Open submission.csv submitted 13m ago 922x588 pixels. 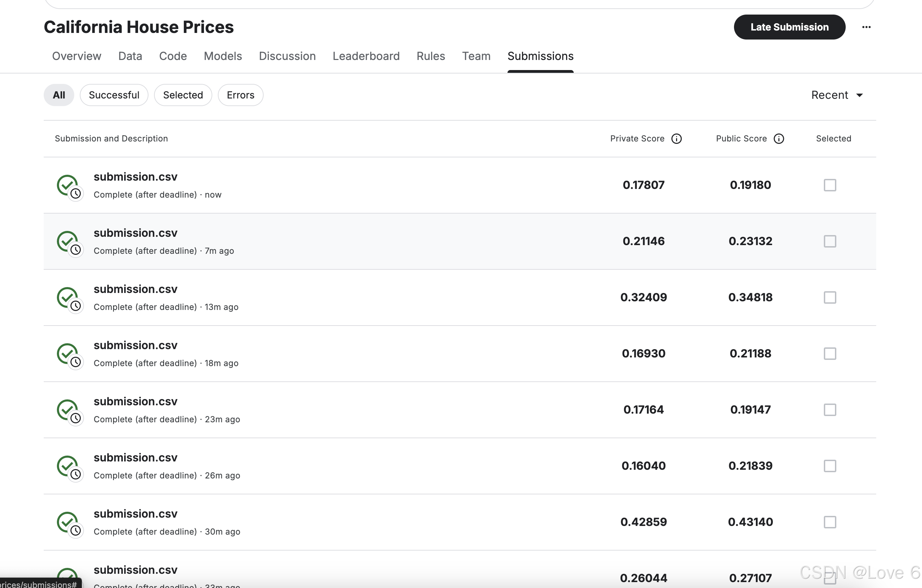136,289
